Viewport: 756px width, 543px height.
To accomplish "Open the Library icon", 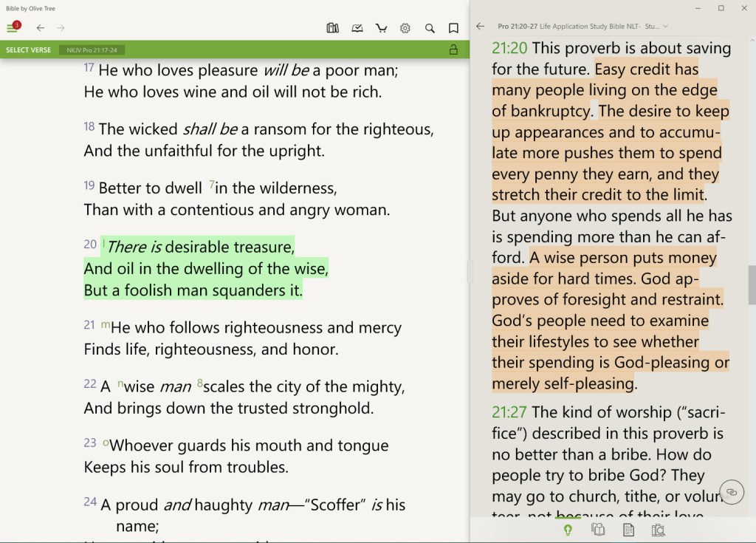I will tap(332, 28).
